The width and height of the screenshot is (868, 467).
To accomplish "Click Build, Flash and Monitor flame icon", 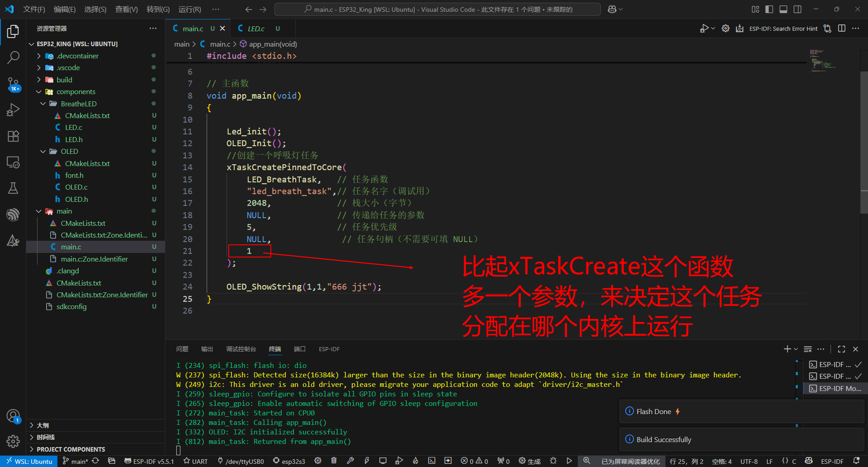I will coord(415,461).
